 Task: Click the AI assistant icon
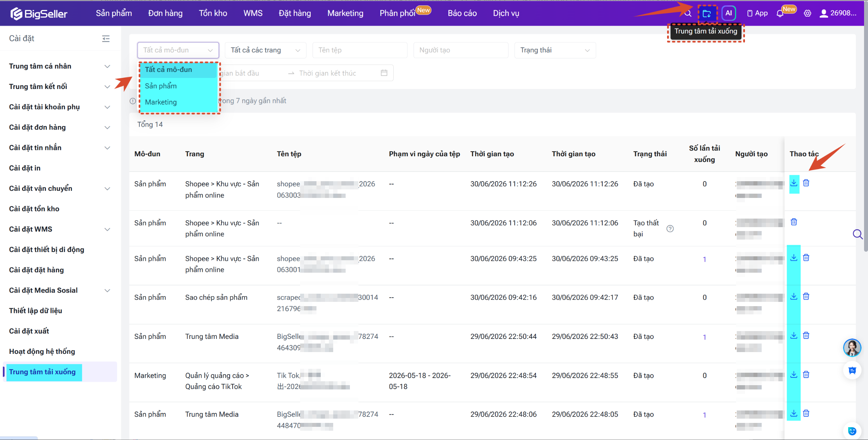pos(729,13)
